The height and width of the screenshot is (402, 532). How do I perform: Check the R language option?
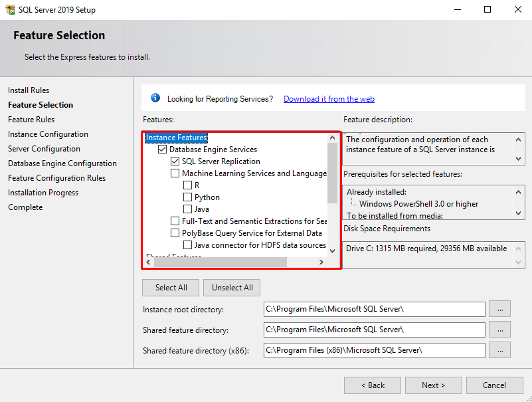tap(187, 185)
